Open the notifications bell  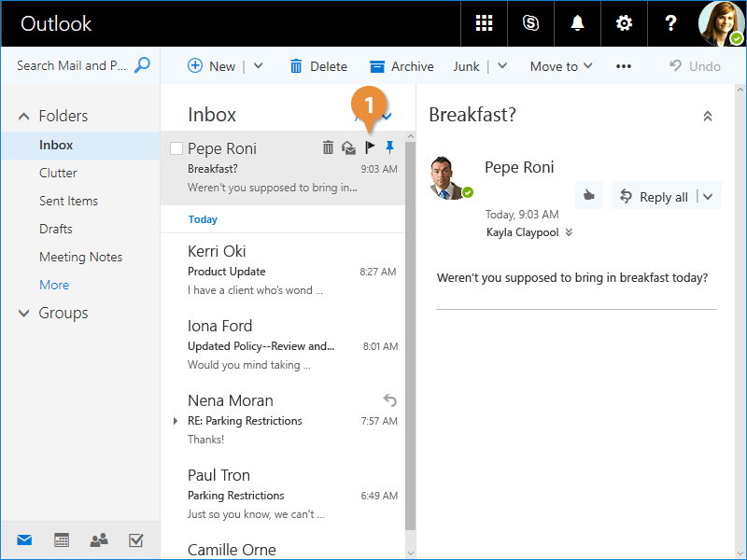[577, 23]
